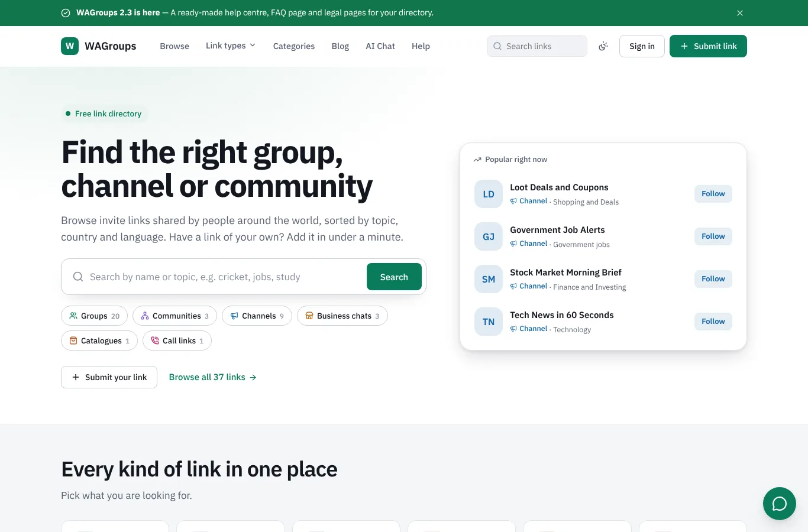Screen dimensions: 808x532
Task: Click the WAGroups brand name
Action: tap(111, 46)
